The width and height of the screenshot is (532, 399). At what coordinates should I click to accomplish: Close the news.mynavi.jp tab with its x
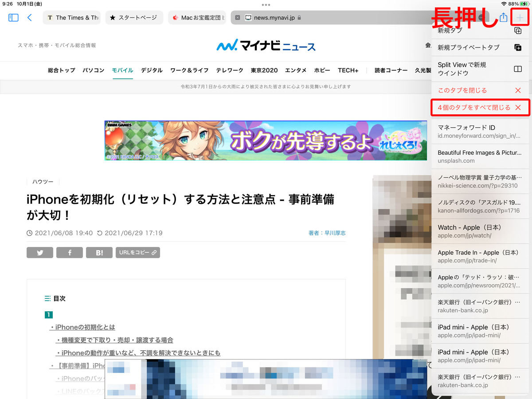coord(237,18)
